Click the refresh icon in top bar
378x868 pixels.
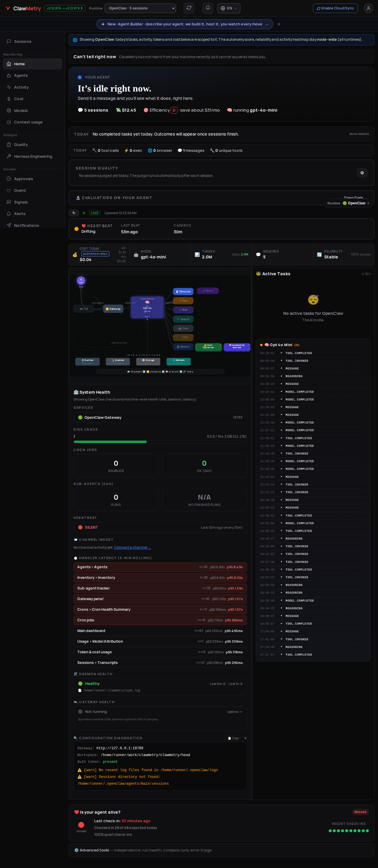pyautogui.click(x=189, y=8)
